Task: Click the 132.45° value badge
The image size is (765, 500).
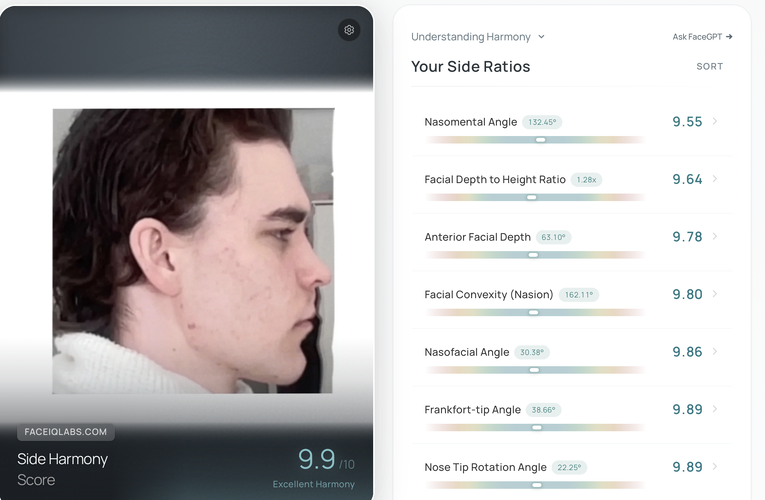Action: click(x=542, y=122)
